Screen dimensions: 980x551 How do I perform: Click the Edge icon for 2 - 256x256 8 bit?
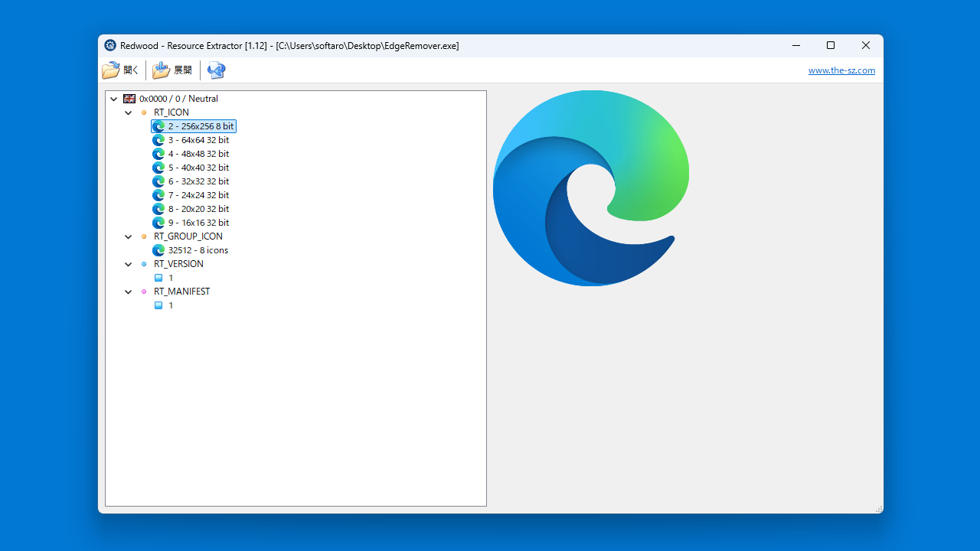[x=158, y=126]
